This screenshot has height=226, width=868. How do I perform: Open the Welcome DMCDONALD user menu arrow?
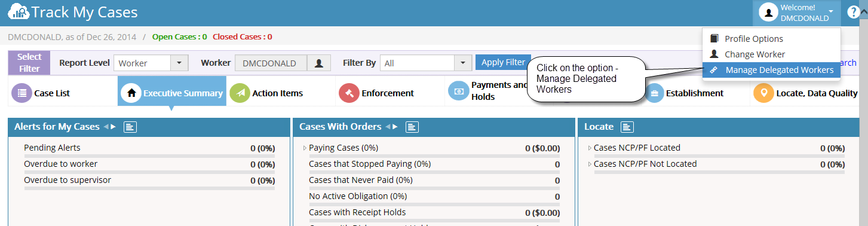coord(831,11)
